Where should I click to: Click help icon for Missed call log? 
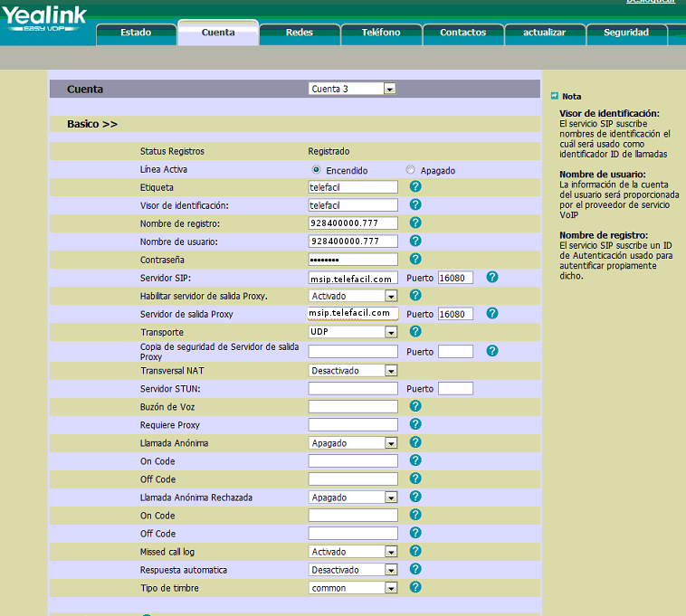pyautogui.click(x=415, y=551)
